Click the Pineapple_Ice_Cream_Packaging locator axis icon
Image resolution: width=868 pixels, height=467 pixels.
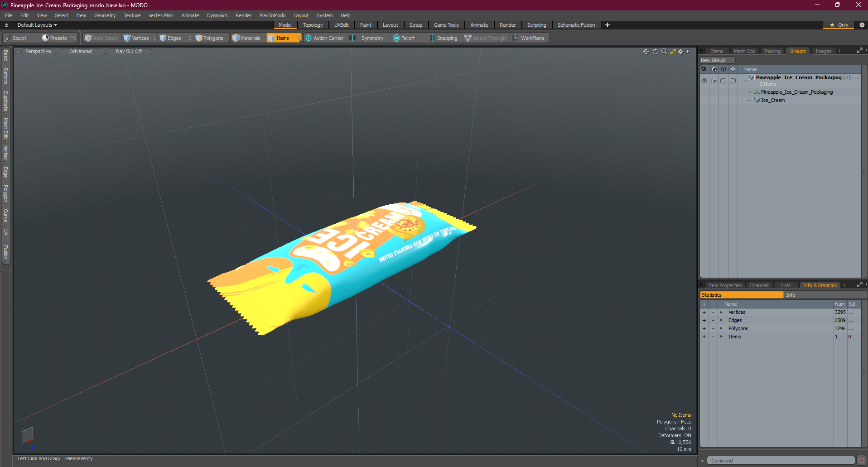757,92
